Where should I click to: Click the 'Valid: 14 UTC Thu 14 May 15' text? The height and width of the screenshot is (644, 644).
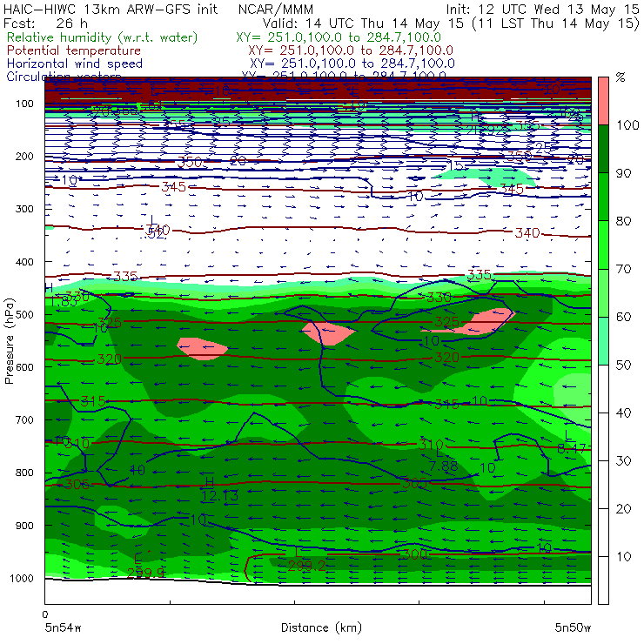point(363,23)
